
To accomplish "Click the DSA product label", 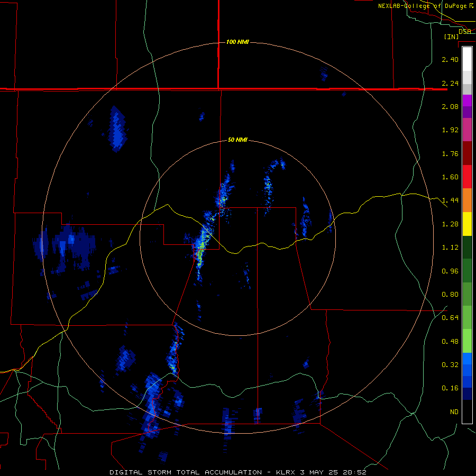I will coord(465,31).
